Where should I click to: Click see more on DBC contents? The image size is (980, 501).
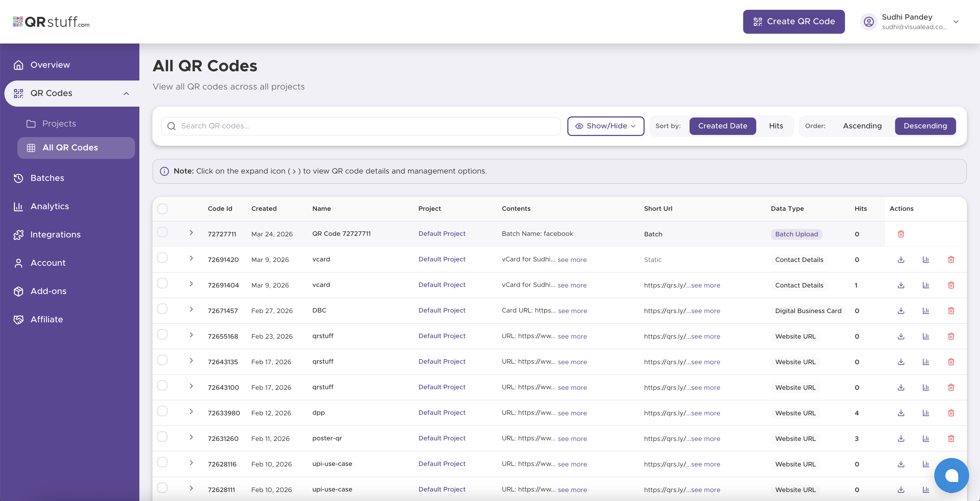click(572, 311)
